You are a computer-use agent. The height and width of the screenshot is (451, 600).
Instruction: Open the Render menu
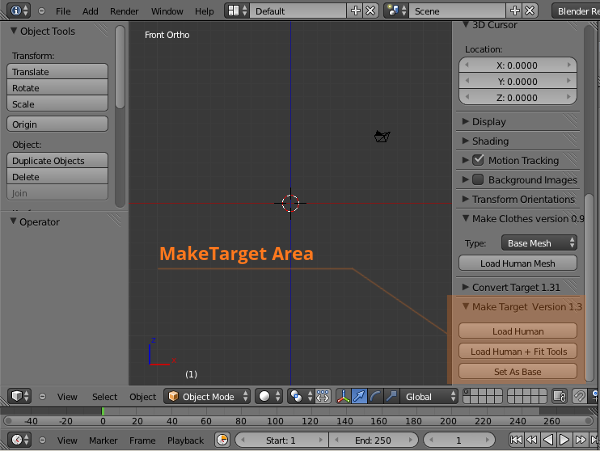point(124,11)
